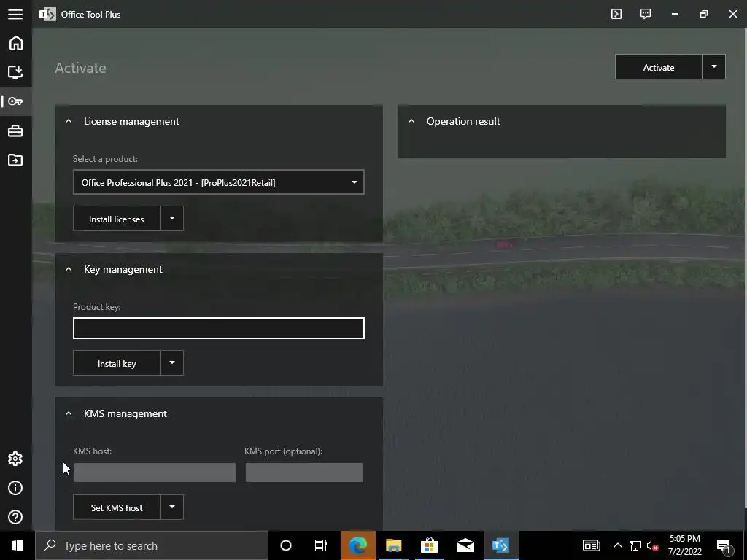The width and height of the screenshot is (747, 560).
Task: Select the Activate key icon in sidebar
Action: (x=15, y=101)
